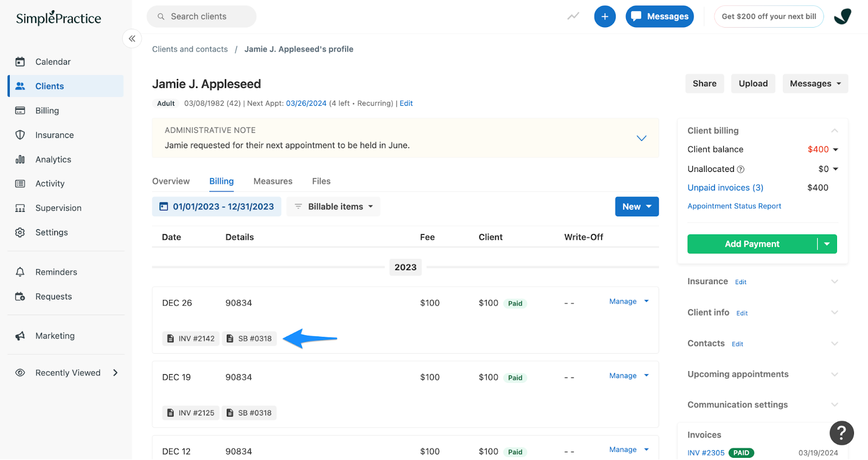Open invoice INV #2125 document chip
This screenshot has height=460, width=868.
pos(191,413)
